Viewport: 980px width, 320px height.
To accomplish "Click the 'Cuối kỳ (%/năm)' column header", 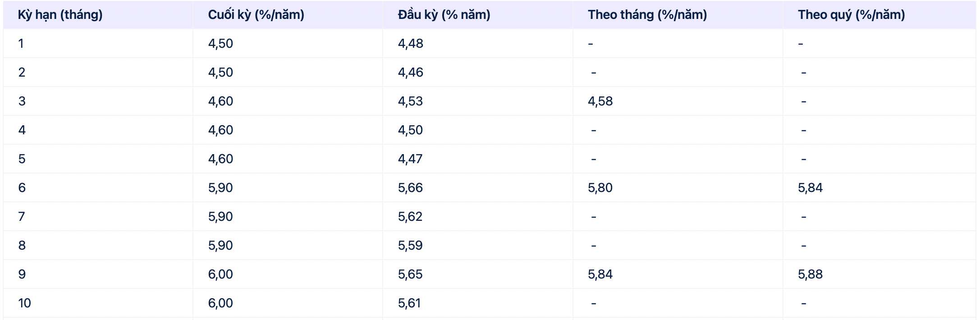I will tap(256, 15).
